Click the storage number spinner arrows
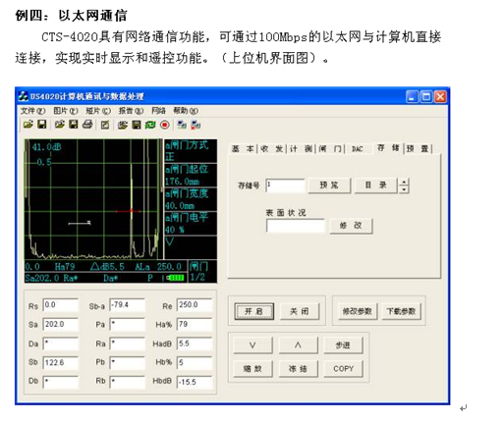 (x=404, y=185)
